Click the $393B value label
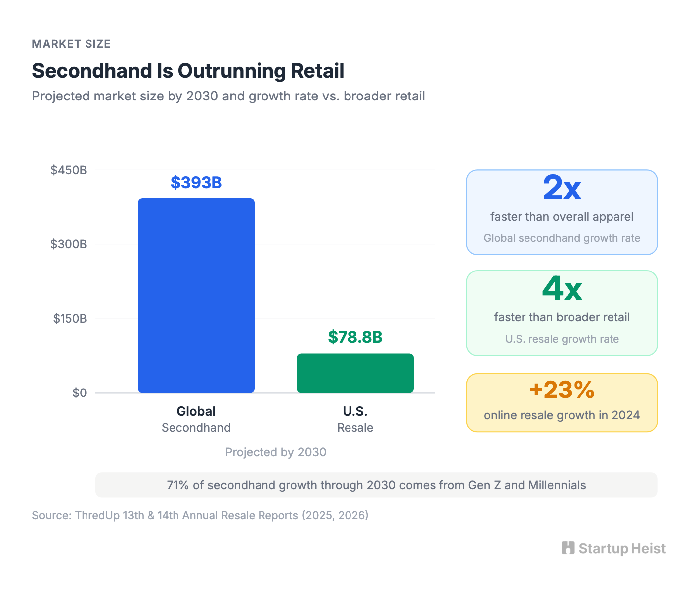The width and height of the screenshot is (700, 591). [196, 182]
